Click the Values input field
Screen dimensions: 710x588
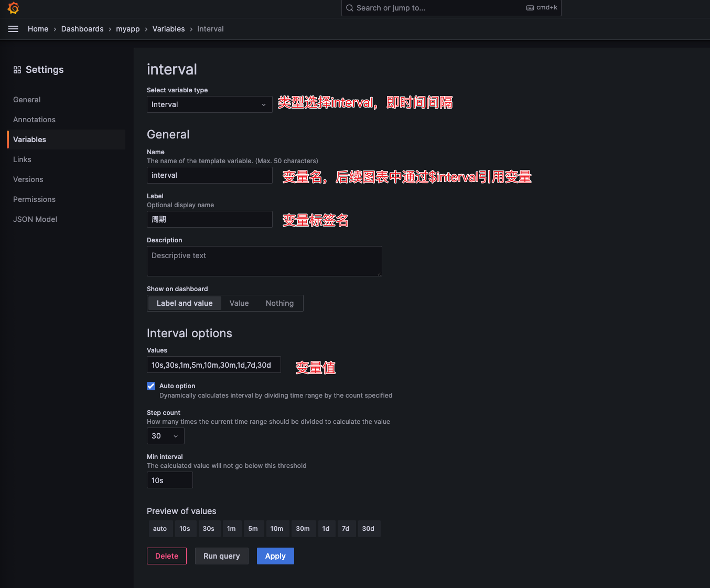point(213,365)
